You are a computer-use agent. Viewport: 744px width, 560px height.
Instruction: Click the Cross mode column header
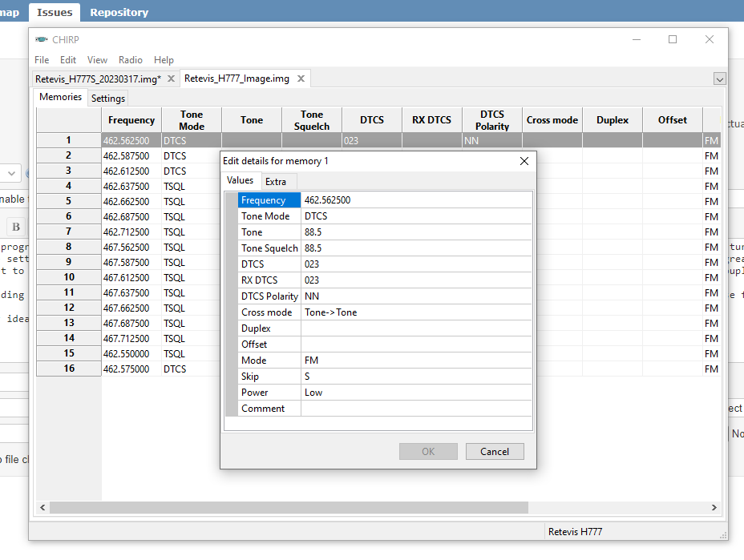(552, 120)
